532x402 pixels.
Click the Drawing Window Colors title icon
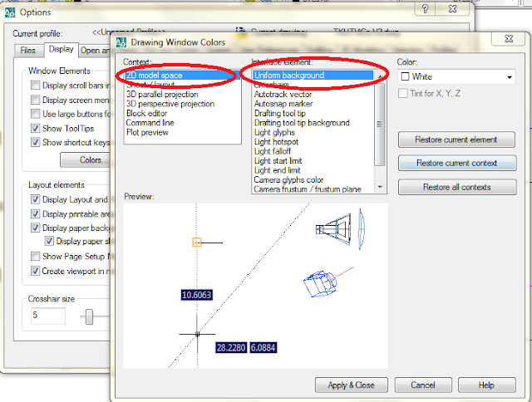[x=121, y=42]
